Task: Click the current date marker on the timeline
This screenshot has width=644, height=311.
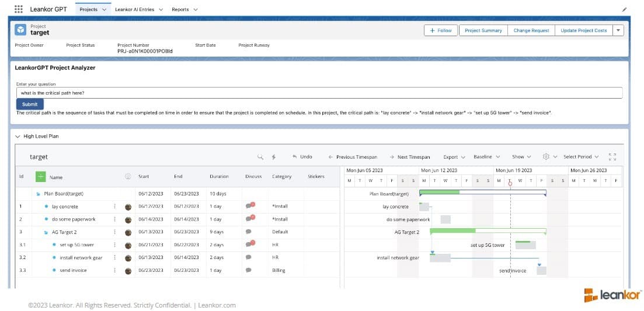Action: point(510,183)
